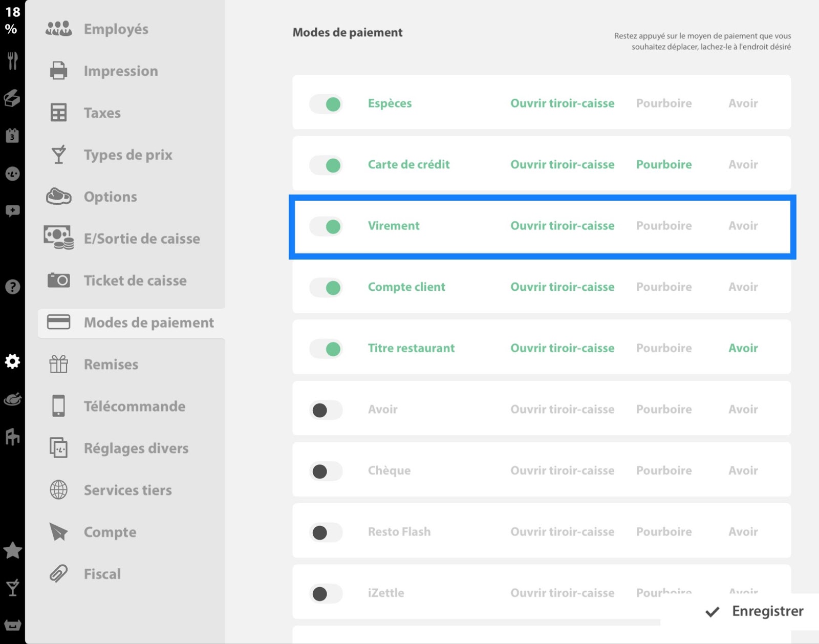819x644 pixels.
Task: Click the ticket icon in the left bar
Action: tap(12, 98)
